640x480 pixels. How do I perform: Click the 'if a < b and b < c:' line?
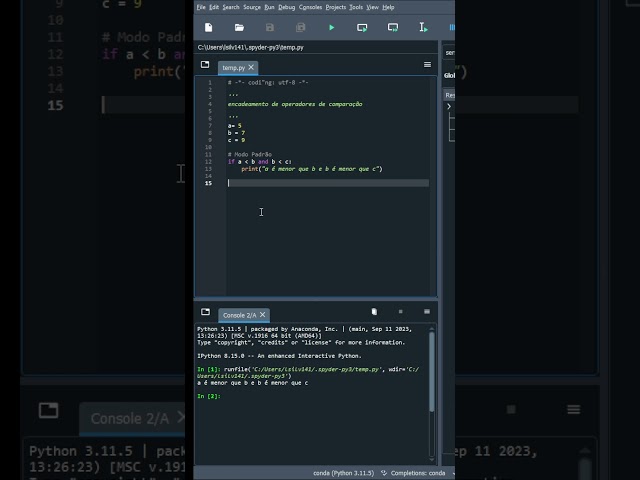point(260,162)
